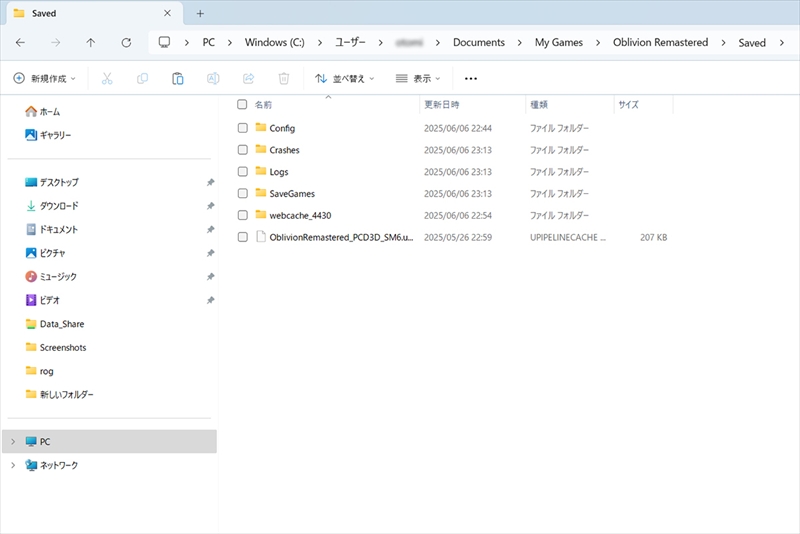Open ホーム in the sidebar
800x534 pixels.
tap(43, 112)
